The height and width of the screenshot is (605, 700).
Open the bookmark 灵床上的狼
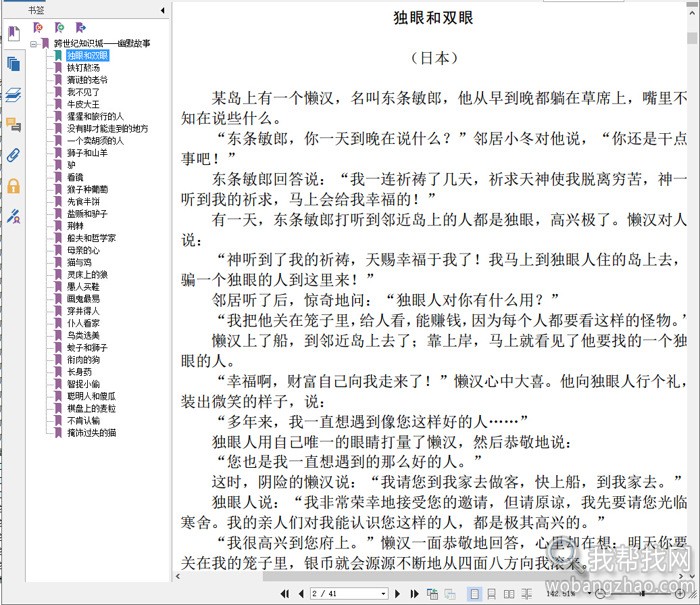88,274
